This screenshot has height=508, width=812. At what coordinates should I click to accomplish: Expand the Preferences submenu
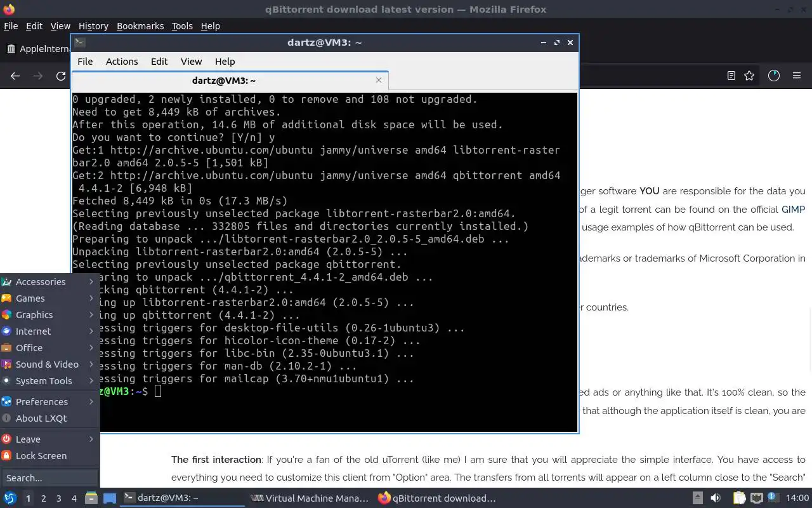[49, 401]
